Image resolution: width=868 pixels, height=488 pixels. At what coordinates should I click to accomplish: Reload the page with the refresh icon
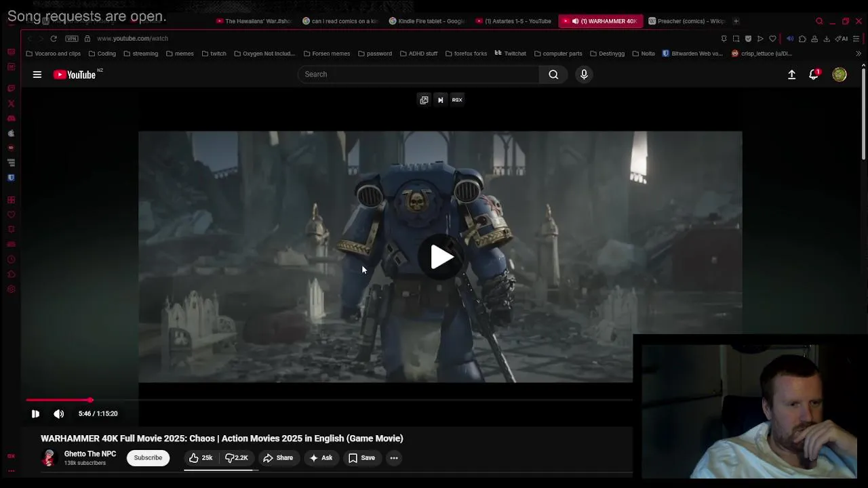(x=54, y=39)
